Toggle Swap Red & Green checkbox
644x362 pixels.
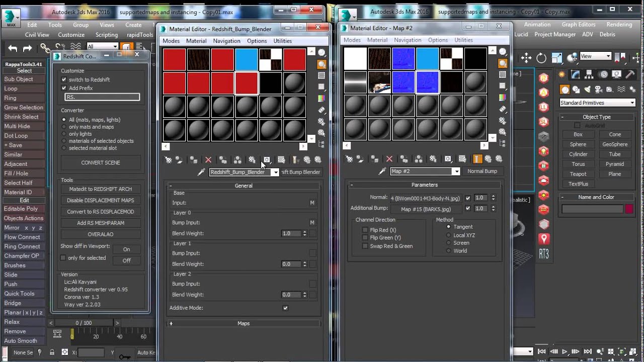click(x=365, y=246)
